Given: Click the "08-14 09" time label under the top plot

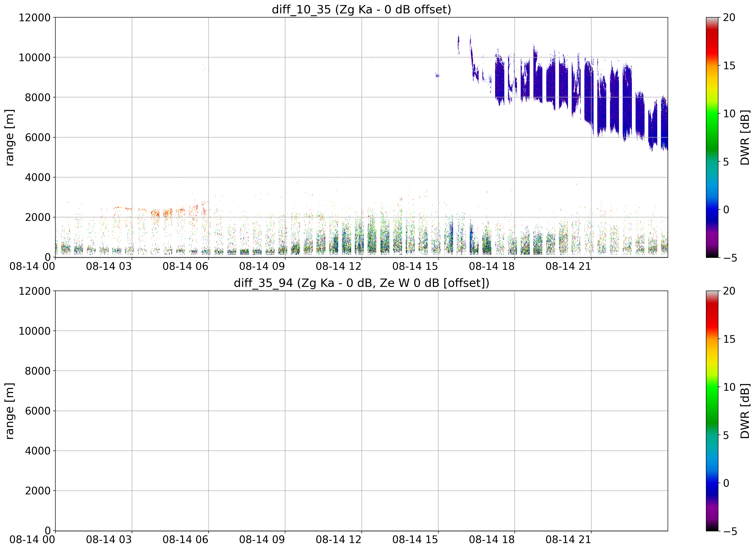Looking at the screenshot, I should click(x=262, y=266).
